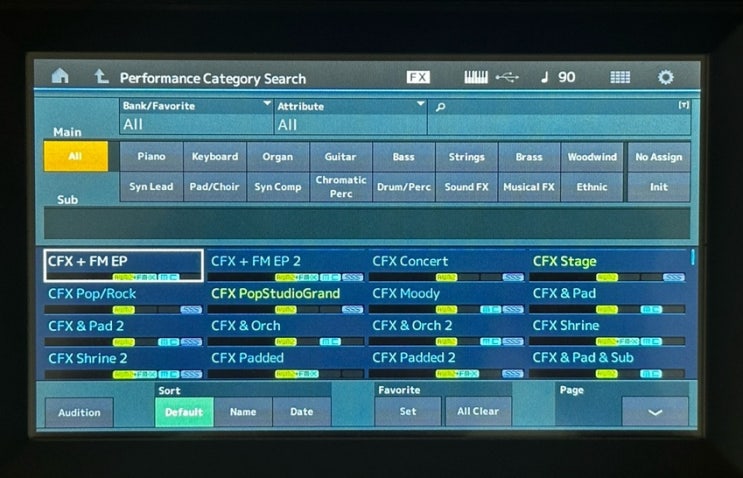
Task: Select the CFX Padded 2 performance
Action: [446, 363]
